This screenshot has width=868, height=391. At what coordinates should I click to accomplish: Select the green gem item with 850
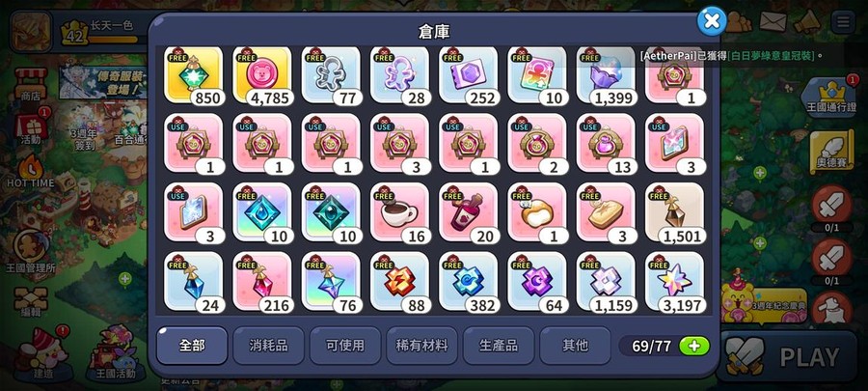(x=194, y=76)
